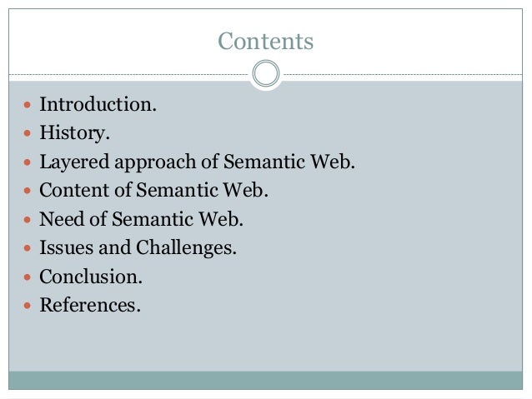532x399 pixels.
Task: Select the Need of Semantic Web entry
Action: click(x=143, y=220)
